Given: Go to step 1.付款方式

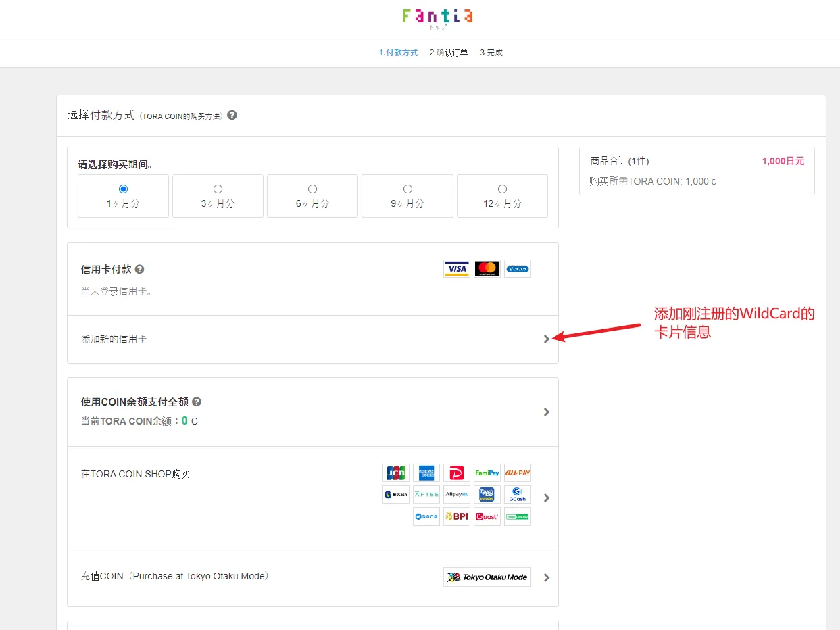Looking at the screenshot, I should [398, 53].
